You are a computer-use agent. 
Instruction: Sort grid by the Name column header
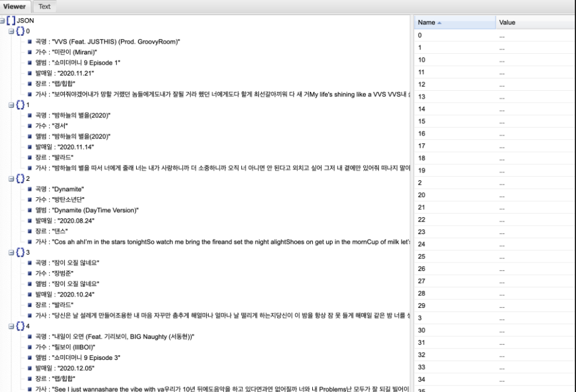[x=455, y=22]
